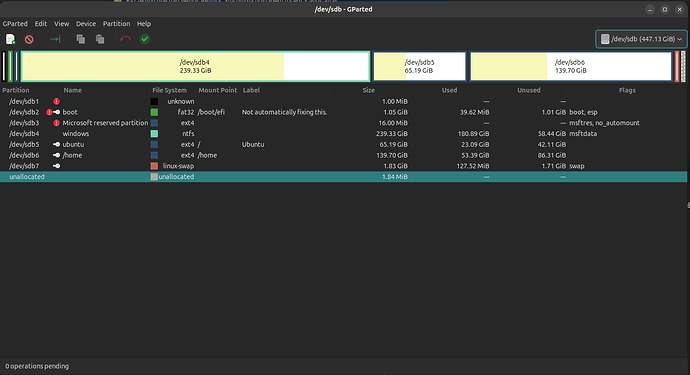Click the black unknown file system swatch
The height and width of the screenshot is (375, 690).
point(154,101)
